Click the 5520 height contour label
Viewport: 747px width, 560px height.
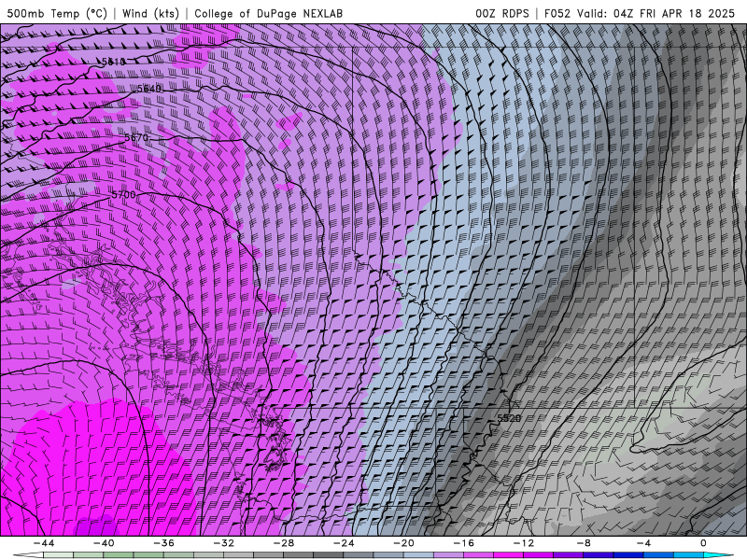coord(509,418)
